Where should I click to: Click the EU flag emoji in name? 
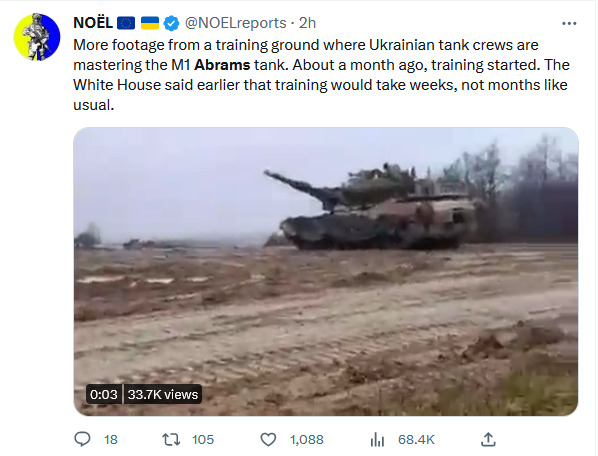tap(126, 23)
